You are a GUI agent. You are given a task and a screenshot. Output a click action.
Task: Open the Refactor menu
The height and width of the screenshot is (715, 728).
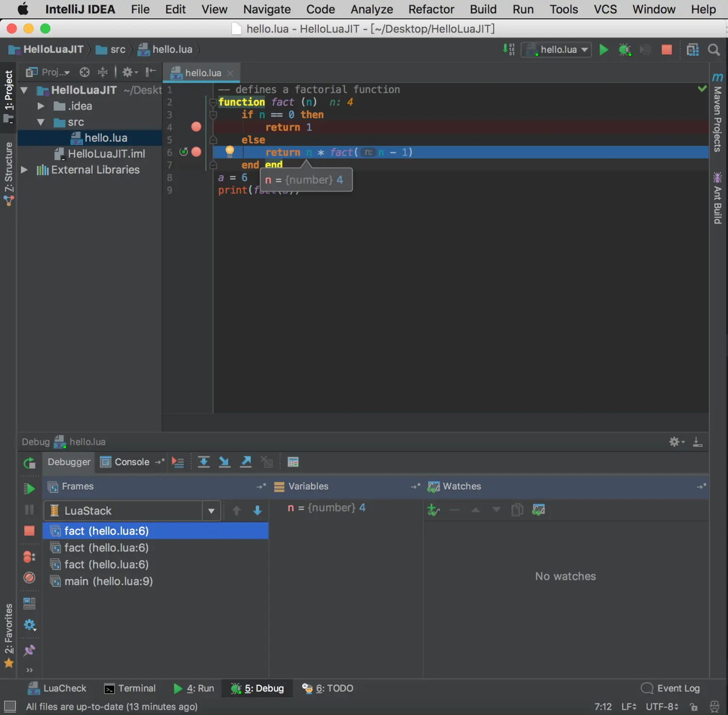(x=431, y=9)
